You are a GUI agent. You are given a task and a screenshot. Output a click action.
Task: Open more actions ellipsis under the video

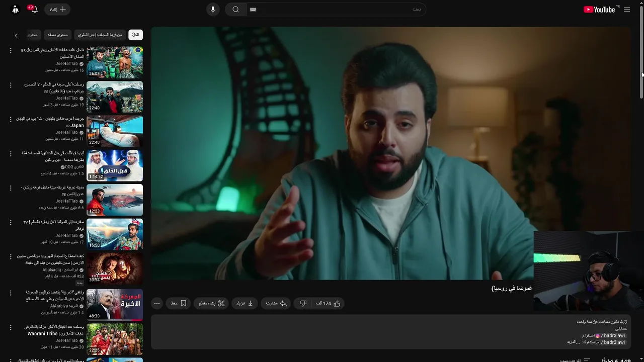(x=157, y=303)
